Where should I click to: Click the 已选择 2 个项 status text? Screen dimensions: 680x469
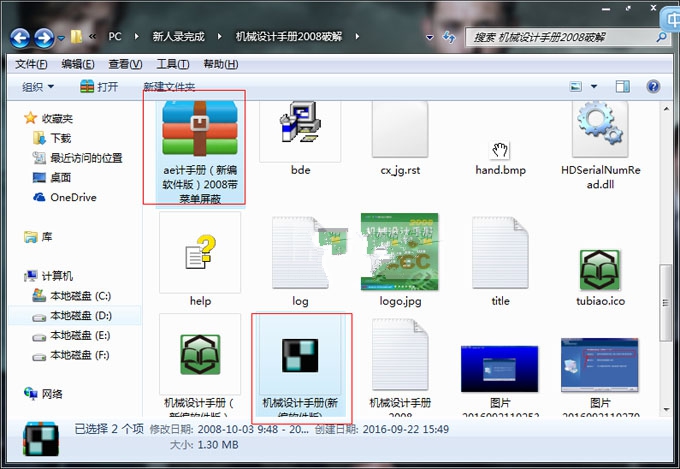click(109, 429)
